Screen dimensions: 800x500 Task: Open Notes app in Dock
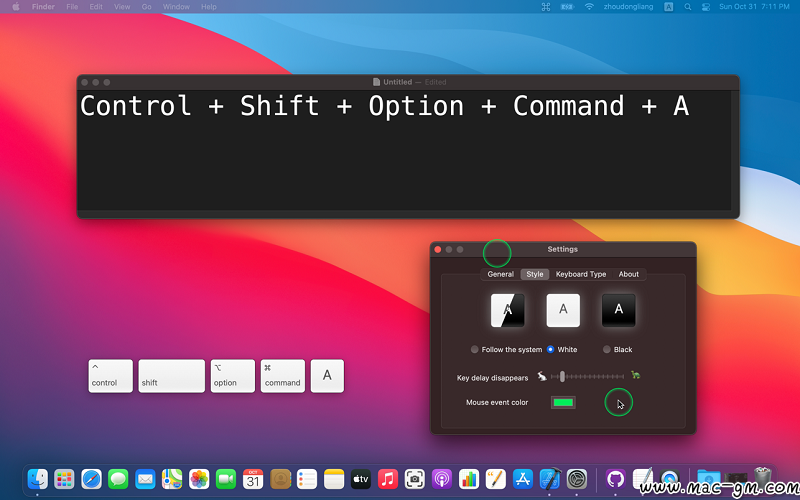pyautogui.click(x=334, y=479)
